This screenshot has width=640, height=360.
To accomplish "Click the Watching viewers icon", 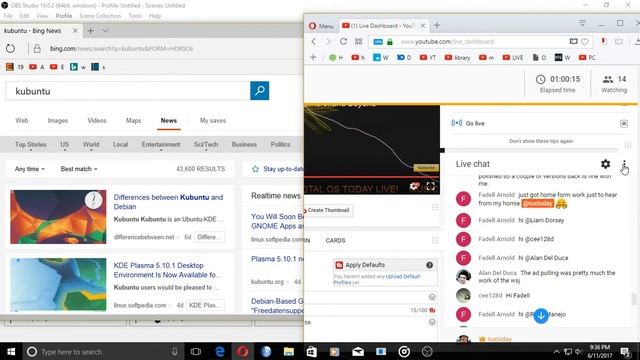I will (608, 79).
